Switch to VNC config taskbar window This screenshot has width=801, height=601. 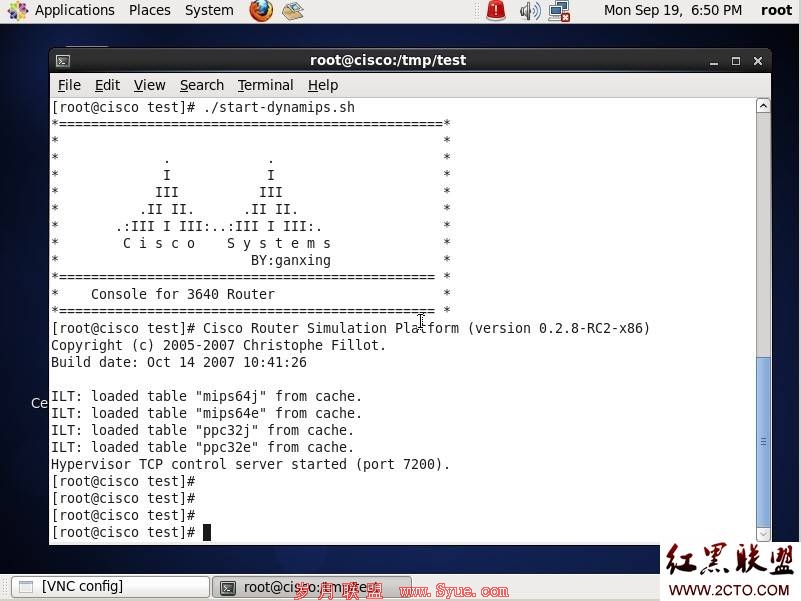111,587
